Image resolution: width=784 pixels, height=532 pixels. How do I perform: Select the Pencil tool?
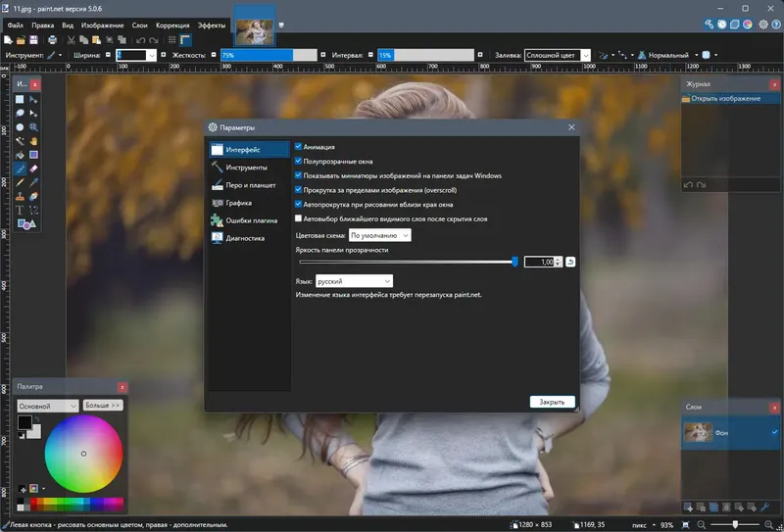click(x=20, y=182)
